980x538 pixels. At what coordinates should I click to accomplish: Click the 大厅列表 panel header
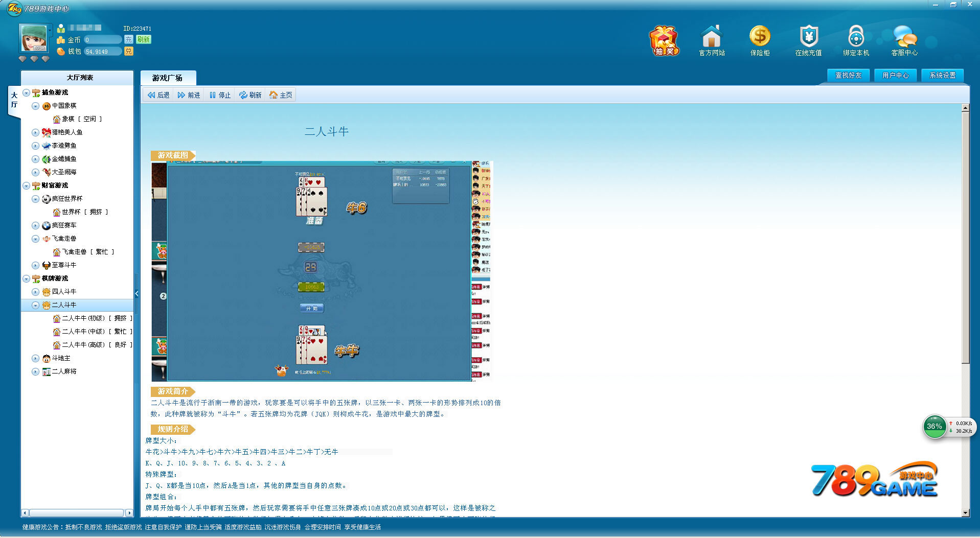coord(77,78)
